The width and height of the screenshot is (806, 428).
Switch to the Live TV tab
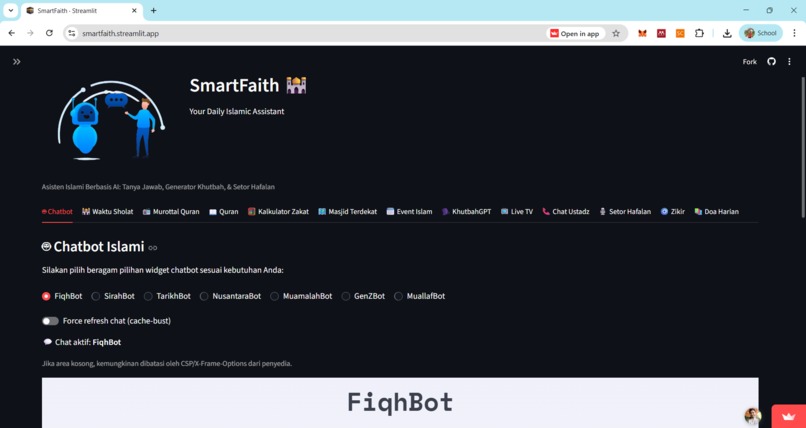point(517,212)
